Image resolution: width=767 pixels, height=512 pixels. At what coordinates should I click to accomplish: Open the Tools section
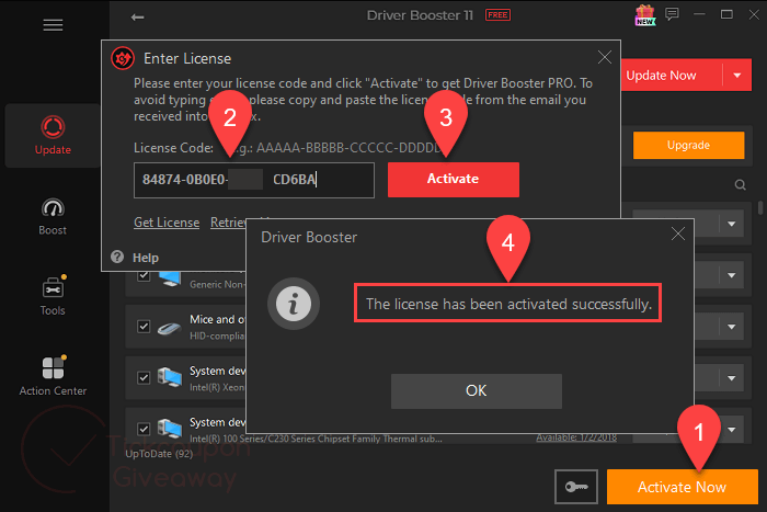(x=53, y=295)
